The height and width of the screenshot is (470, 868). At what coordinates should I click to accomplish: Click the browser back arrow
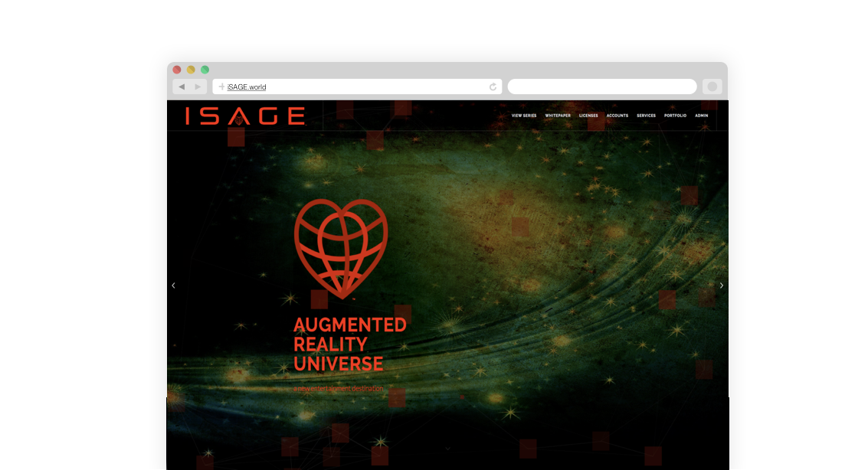click(x=182, y=86)
